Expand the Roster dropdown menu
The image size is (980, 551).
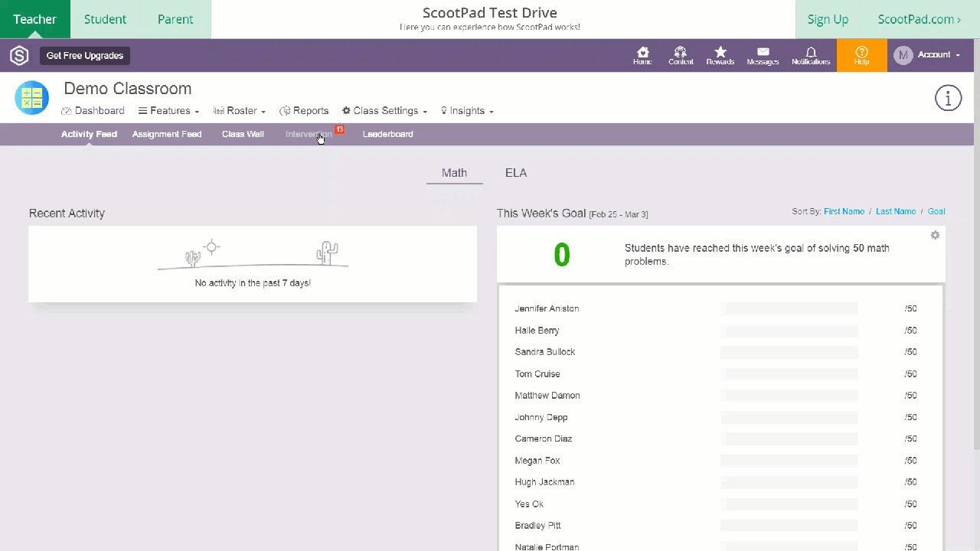(240, 111)
